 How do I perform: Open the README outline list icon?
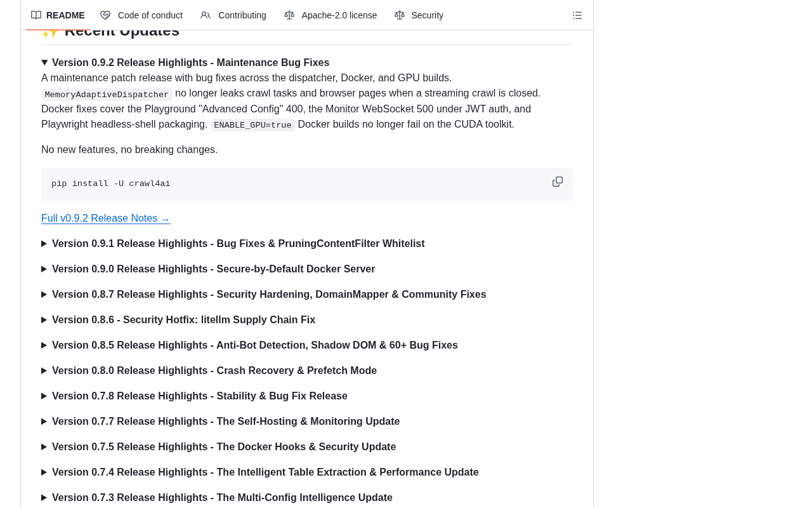pyautogui.click(x=577, y=15)
